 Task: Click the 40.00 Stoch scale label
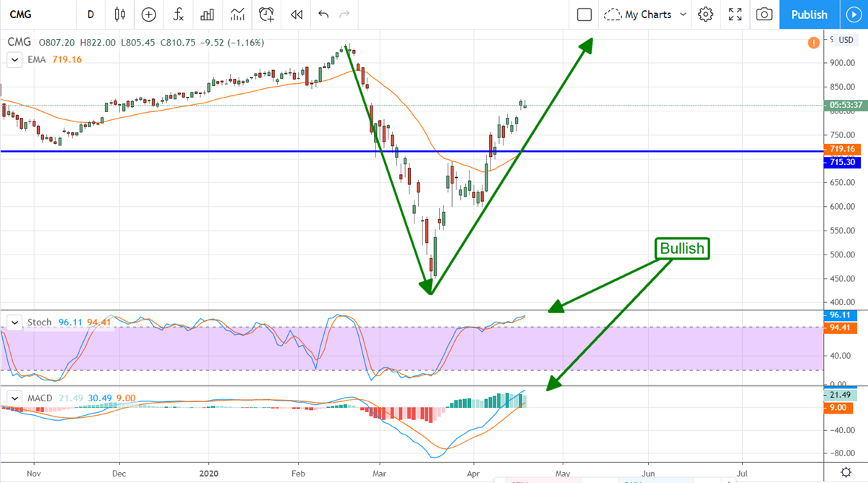pos(839,356)
